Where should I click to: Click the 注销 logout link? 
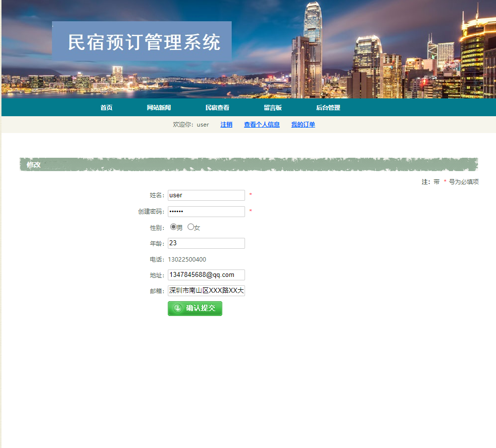[x=226, y=125]
